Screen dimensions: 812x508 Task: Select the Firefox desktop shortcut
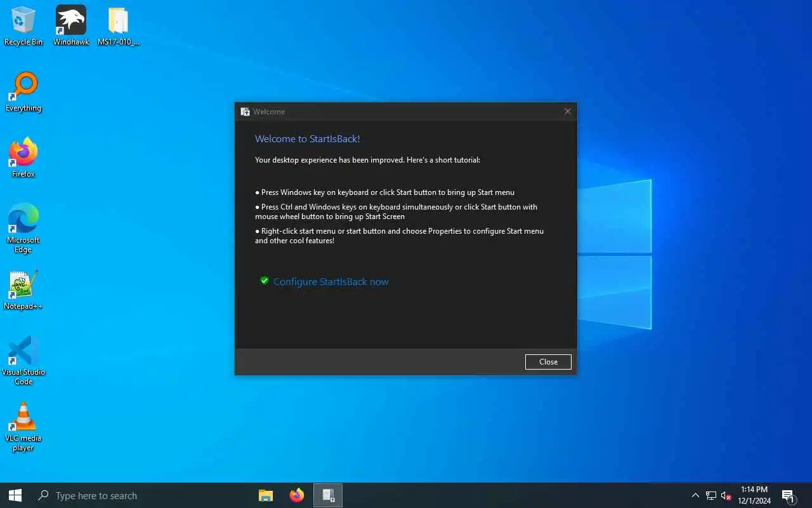click(x=23, y=158)
